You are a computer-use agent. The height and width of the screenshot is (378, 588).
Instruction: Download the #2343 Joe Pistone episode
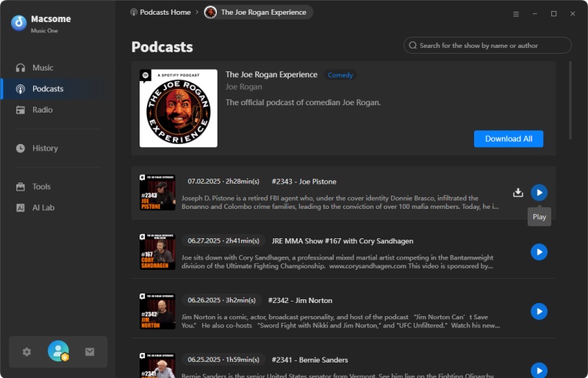coord(518,193)
